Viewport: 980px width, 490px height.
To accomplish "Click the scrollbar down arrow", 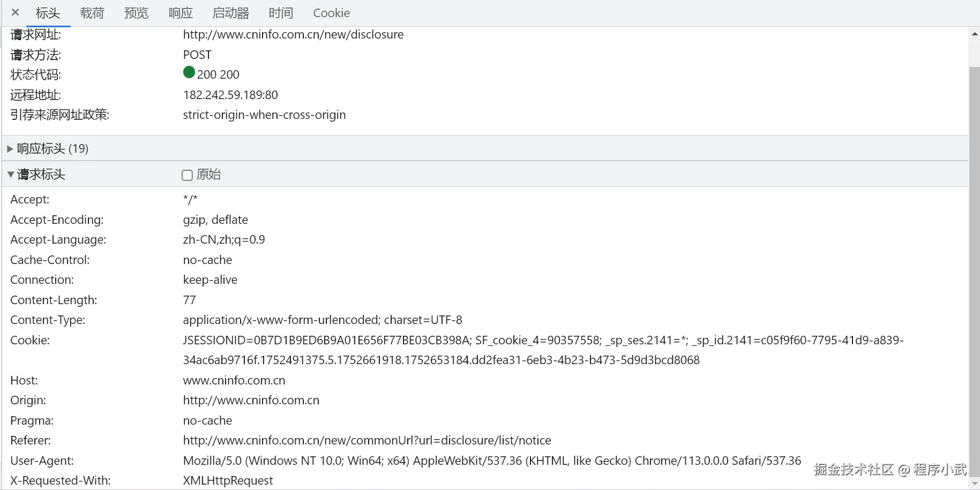I will [x=975, y=484].
